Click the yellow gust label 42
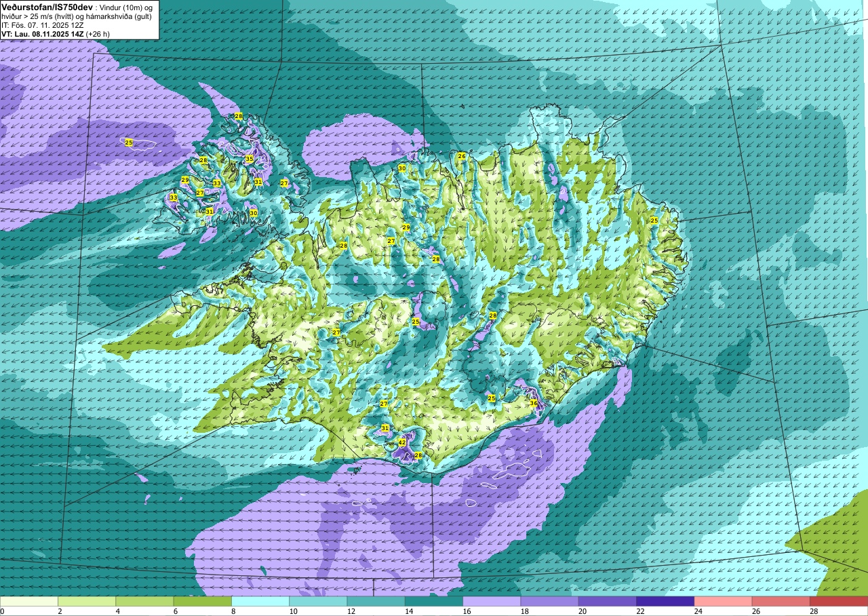 (x=401, y=442)
